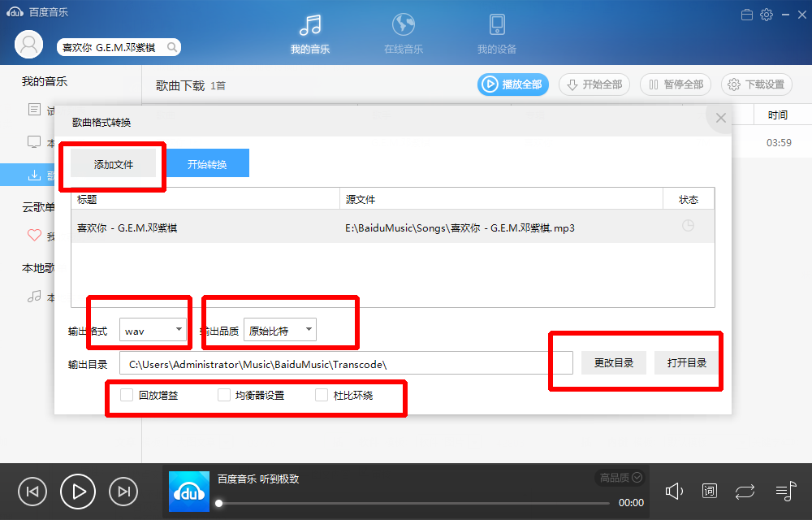Enable the 杜比环绕 checkbox

pyautogui.click(x=321, y=394)
